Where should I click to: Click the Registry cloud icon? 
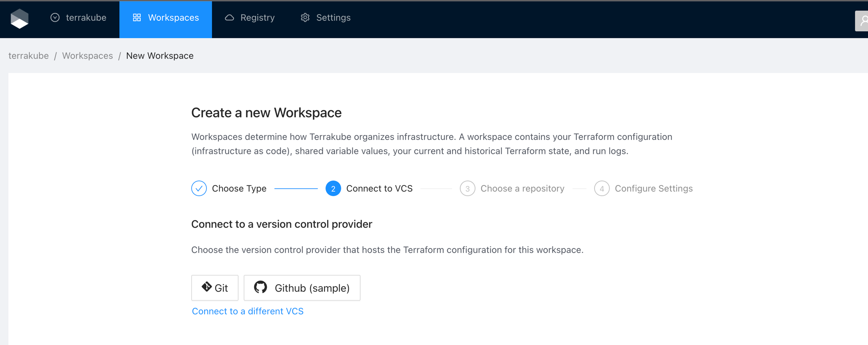(x=229, y=18)
